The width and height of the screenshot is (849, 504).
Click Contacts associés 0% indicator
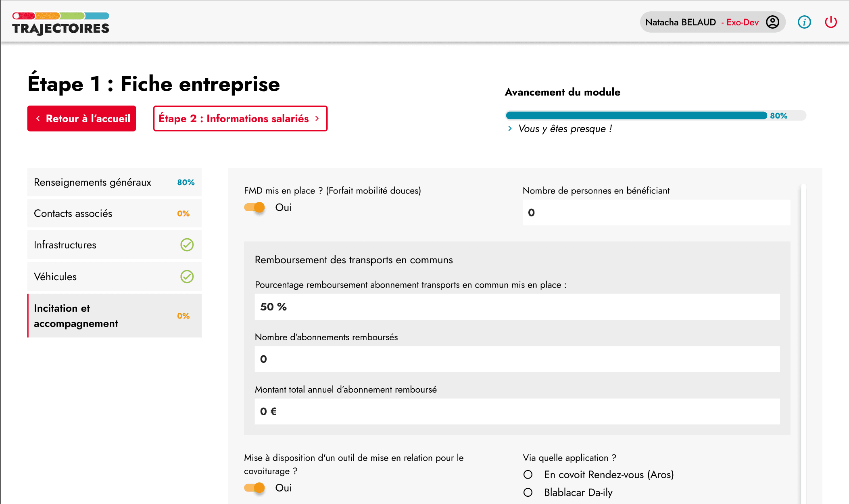pos(183,213)
